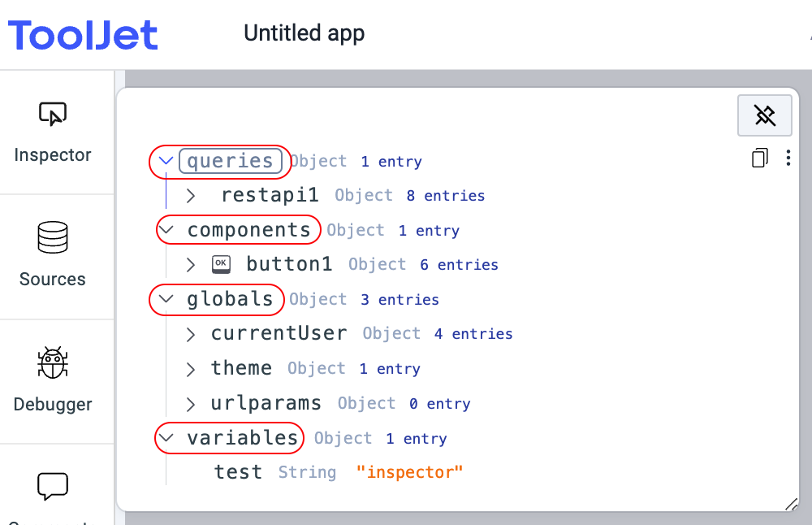Click the button1 component widget icon

tap(221, 264)
